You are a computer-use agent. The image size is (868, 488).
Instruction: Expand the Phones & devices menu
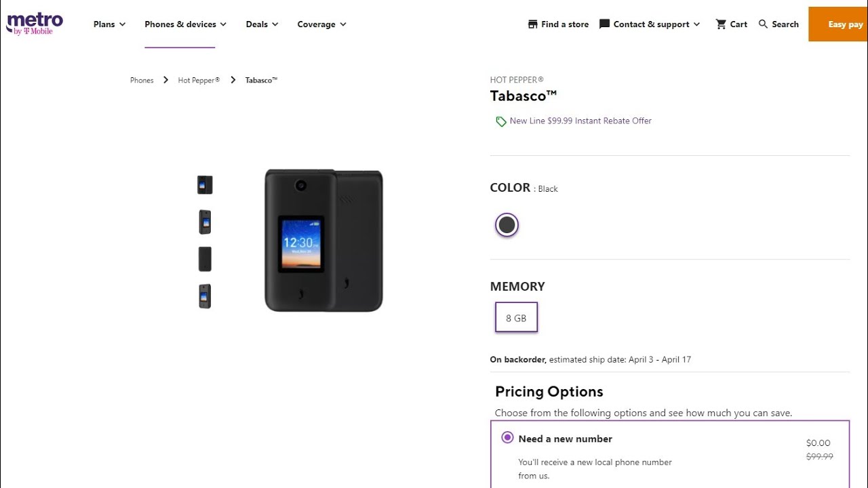185,24
